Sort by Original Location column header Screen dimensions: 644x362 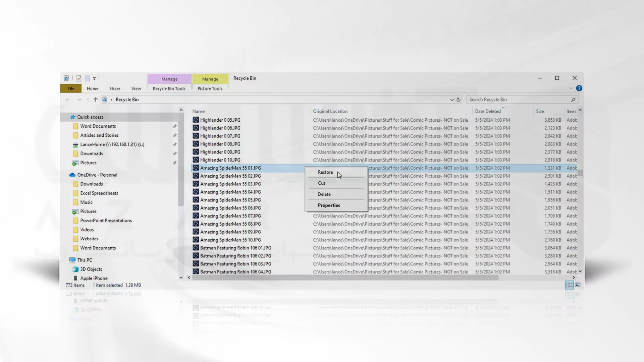coord(330,111)
